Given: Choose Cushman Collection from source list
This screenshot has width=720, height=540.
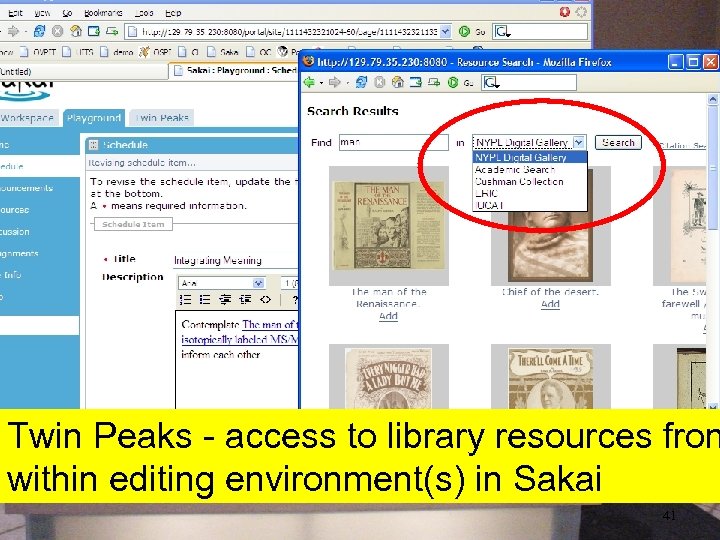Looking at the screenshot, I should tap(530, 181).
